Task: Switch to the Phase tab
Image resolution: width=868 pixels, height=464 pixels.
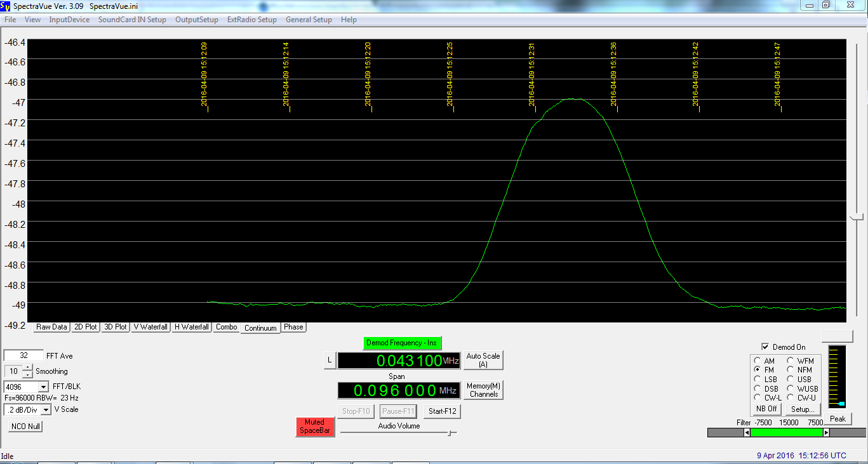Action: (293, 327)
